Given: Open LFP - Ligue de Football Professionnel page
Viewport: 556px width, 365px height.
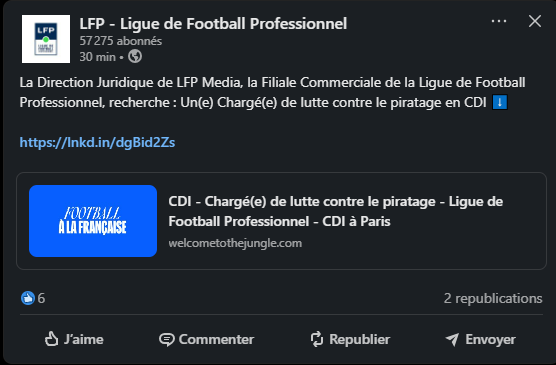Looking at the screenshot, I should [213, 24].
